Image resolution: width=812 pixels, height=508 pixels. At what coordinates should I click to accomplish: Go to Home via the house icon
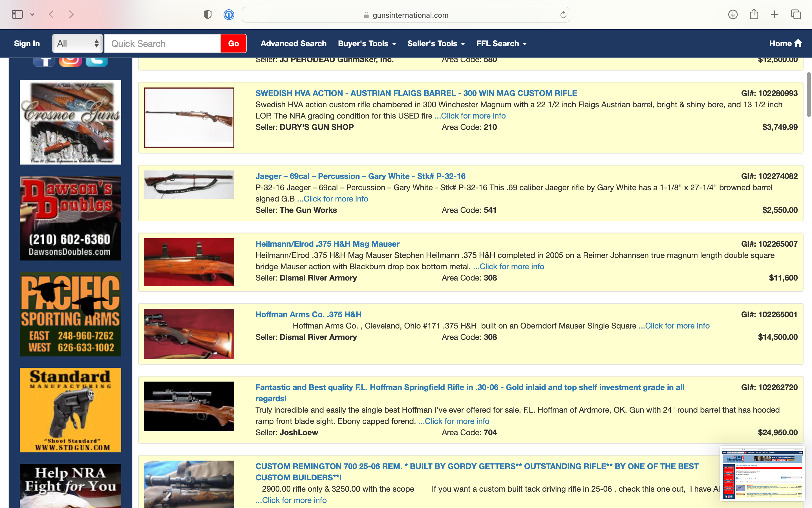pyautogui.click(x=785, y=43)
